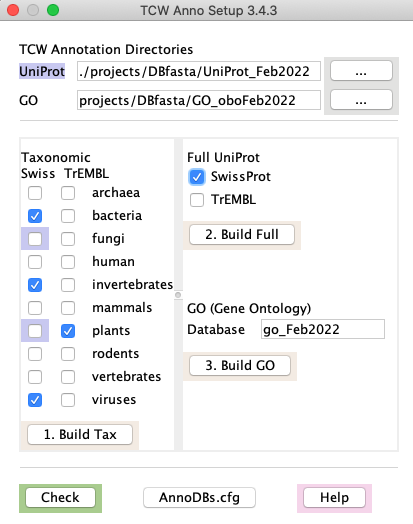The width and height of the screenshot is (413, 524).
Task: Uncheck TrEMBL checkbox for plants
Action: coord(68,331)
